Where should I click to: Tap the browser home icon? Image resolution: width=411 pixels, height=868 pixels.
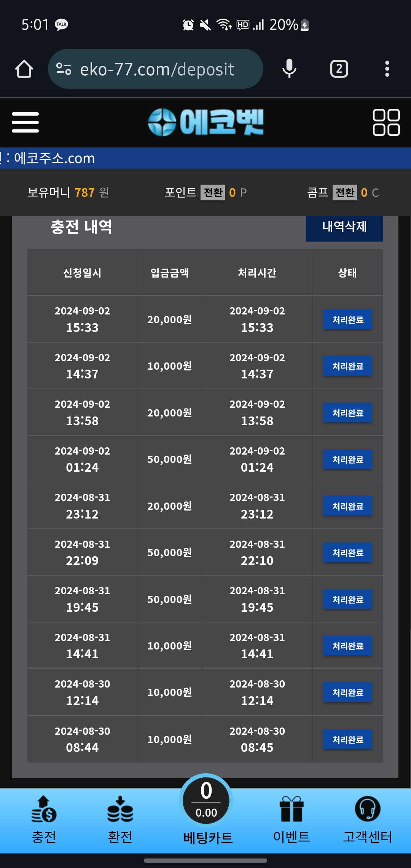coord(24,69)
